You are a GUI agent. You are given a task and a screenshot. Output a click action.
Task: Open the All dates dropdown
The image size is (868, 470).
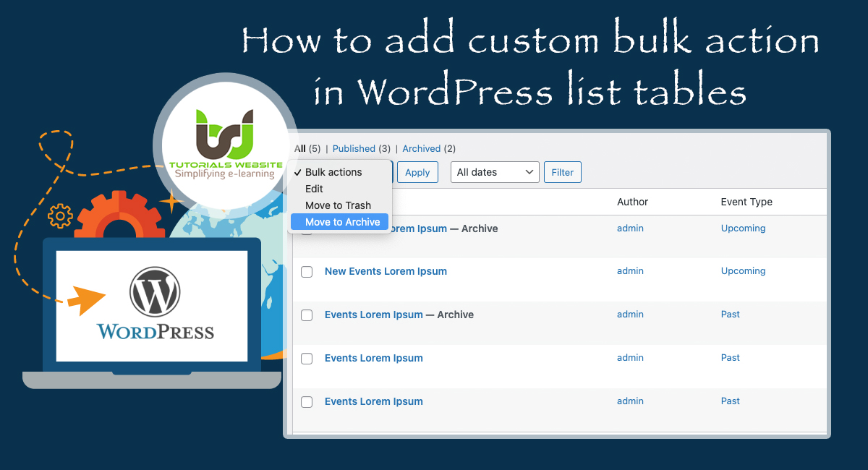(x=495, y=172)
